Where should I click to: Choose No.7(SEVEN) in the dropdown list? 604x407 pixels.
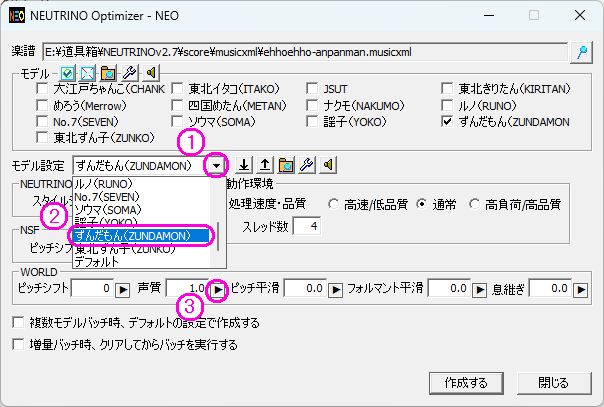tap(141, 197)
